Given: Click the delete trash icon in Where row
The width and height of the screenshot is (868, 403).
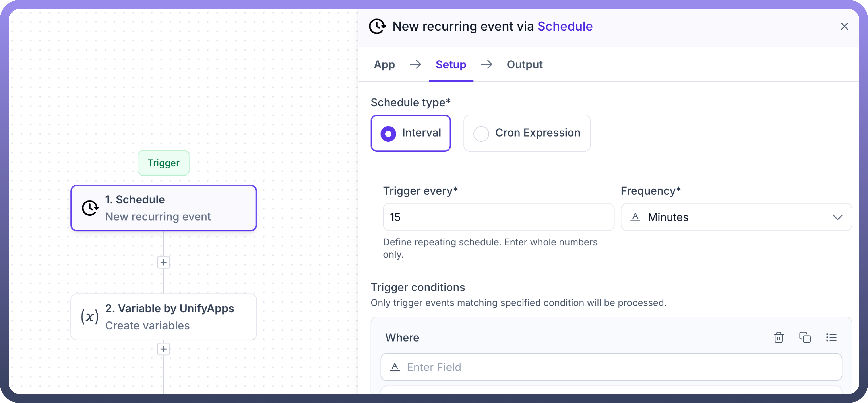Looking at the screenshot, I should coord(778,337).
